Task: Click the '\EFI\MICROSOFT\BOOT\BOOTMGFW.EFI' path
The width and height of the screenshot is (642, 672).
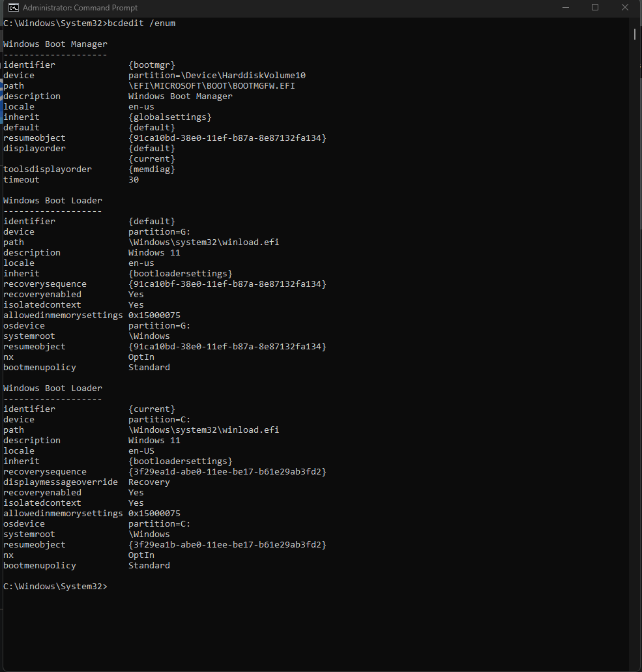Action: point(212,86)
